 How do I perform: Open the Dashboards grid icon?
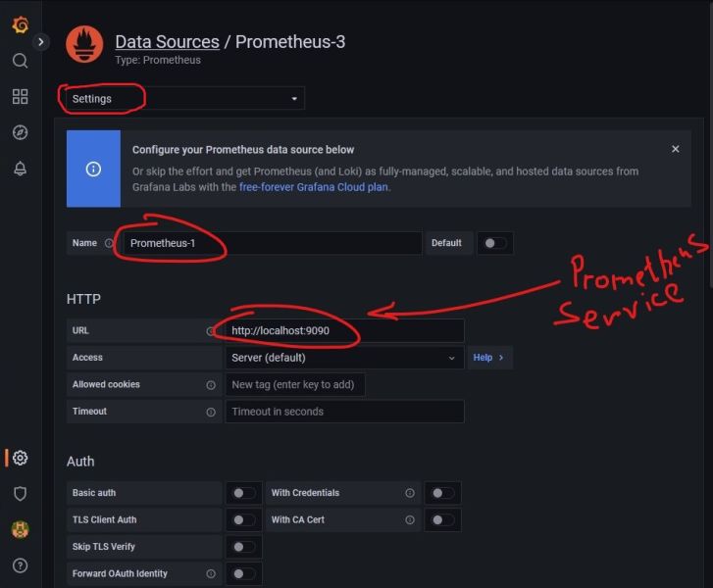pos(20,96)
